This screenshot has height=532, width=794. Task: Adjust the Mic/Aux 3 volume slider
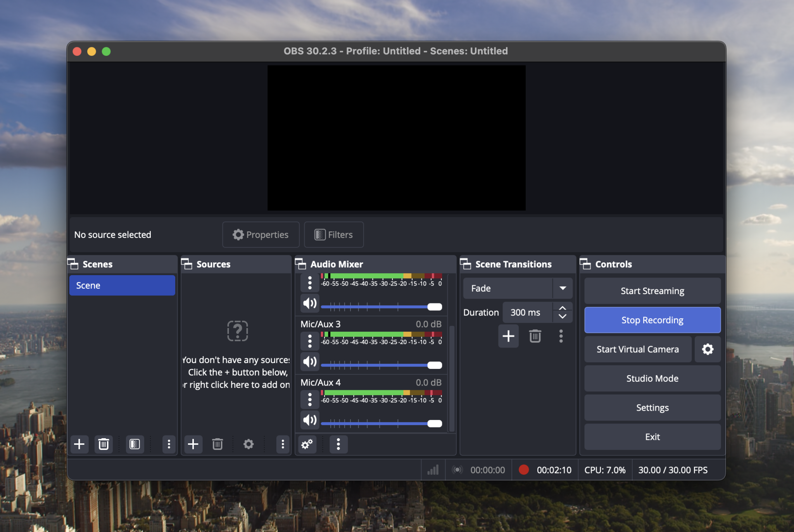(x=434, y=365)
